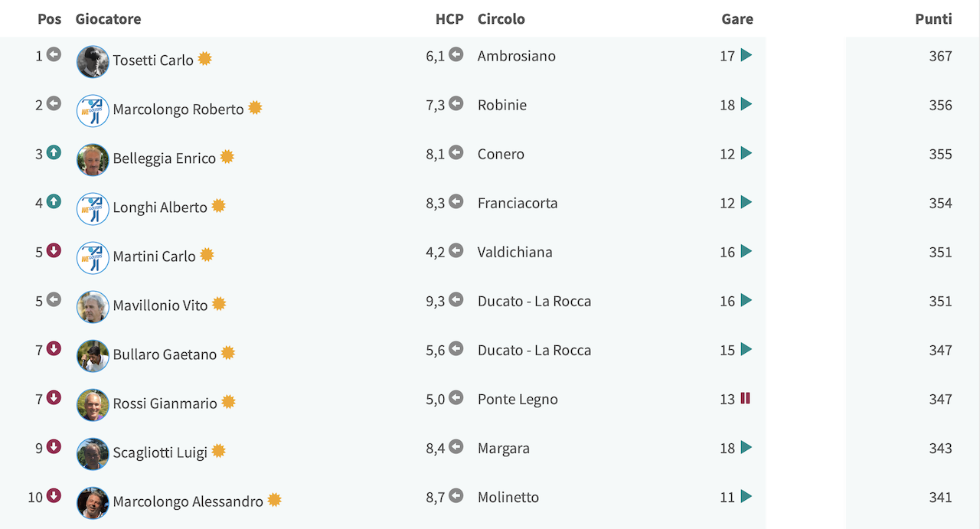The image size is (980, 529).
Task: Expand Longhi Alberto's 12 races triangle
Action: [746, 202]
